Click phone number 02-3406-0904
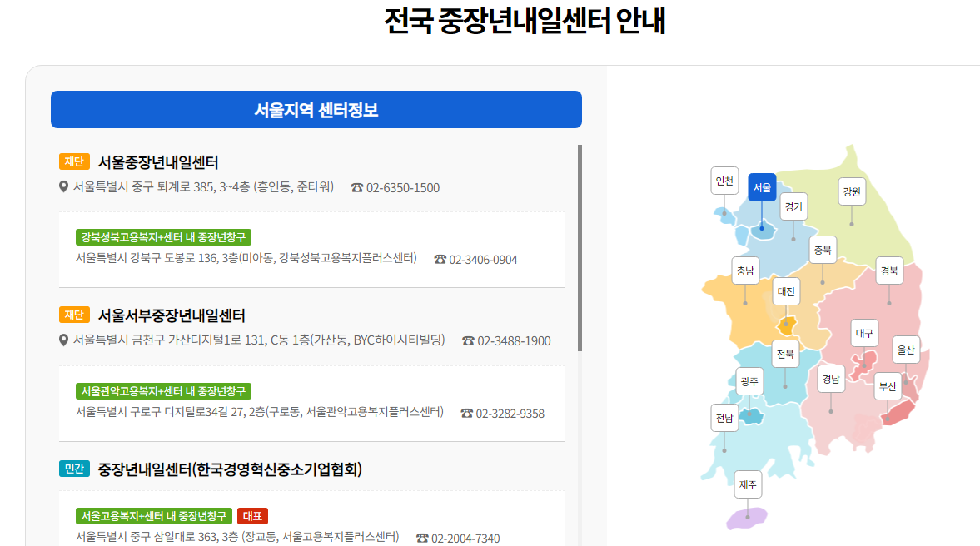This screenshot has width=980, height=546. [483, 259]
